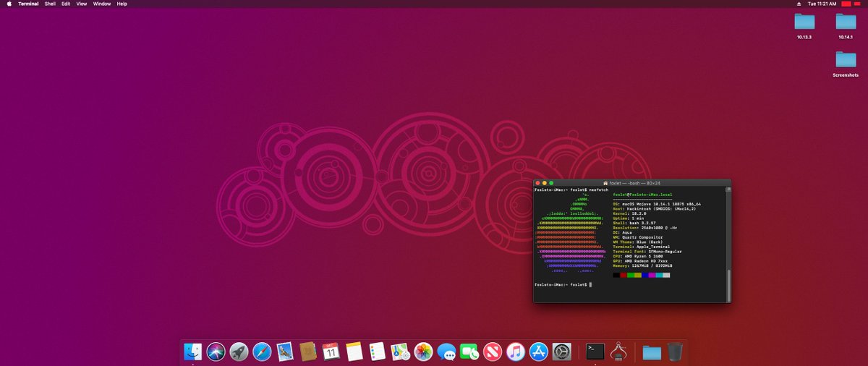Click the 'Uptime: 1 min' line
Viewport: 868px width, 366px height.
click(629, 218)
